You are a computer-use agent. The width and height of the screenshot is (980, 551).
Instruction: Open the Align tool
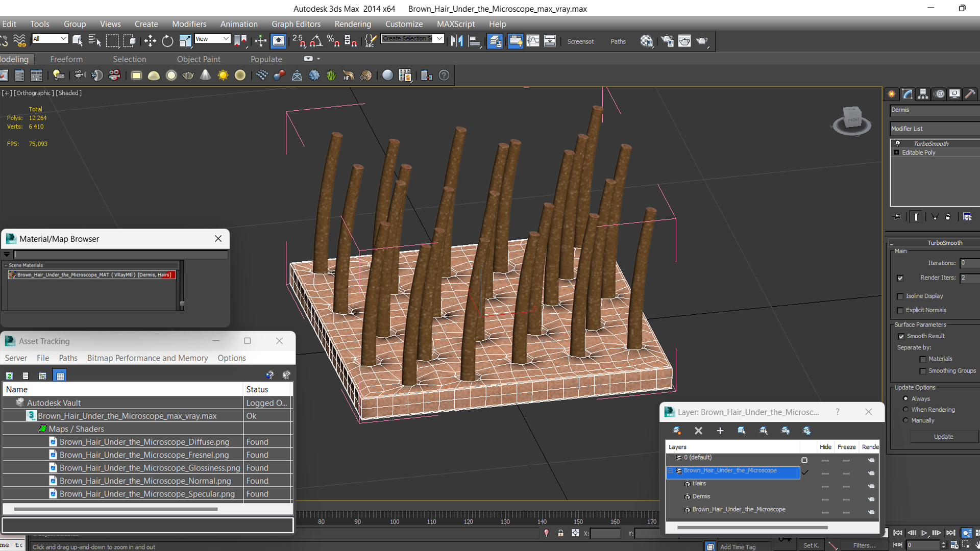point(475,41)
